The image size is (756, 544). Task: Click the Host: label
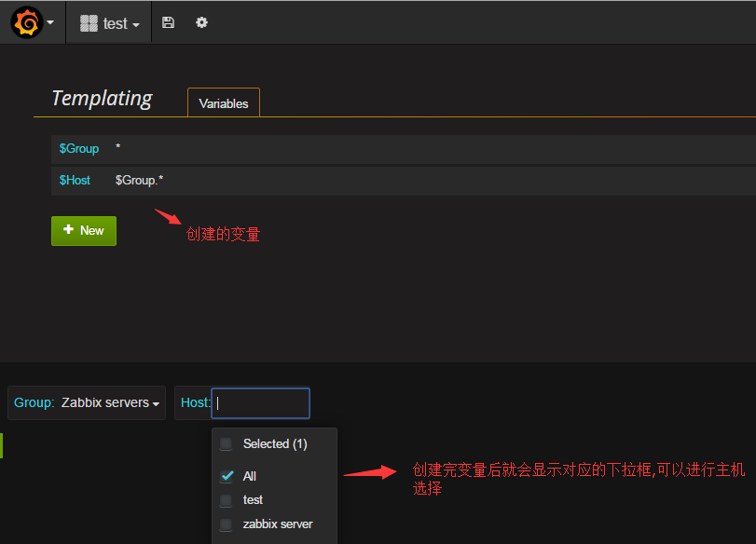(195, 402)
